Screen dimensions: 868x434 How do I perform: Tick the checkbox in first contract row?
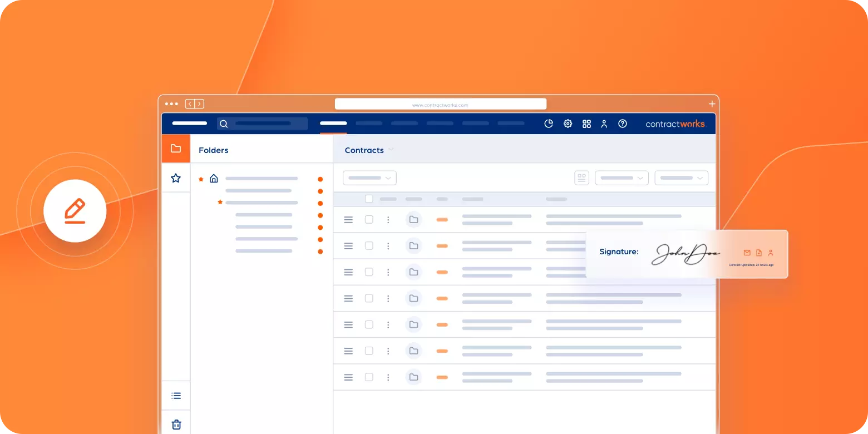pos(369,220)
